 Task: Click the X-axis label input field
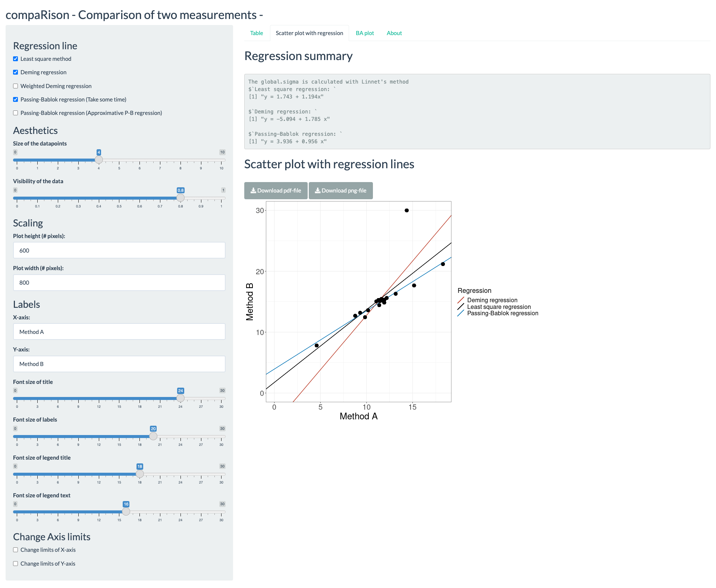click(x=119, y=332)
